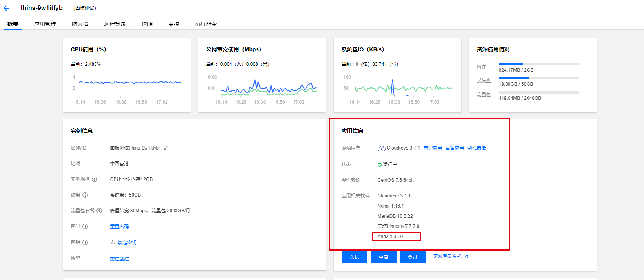Click the MariaDB 10.3.22 entry
Screen dimensions: 644x280
click(x=395, y=216)
